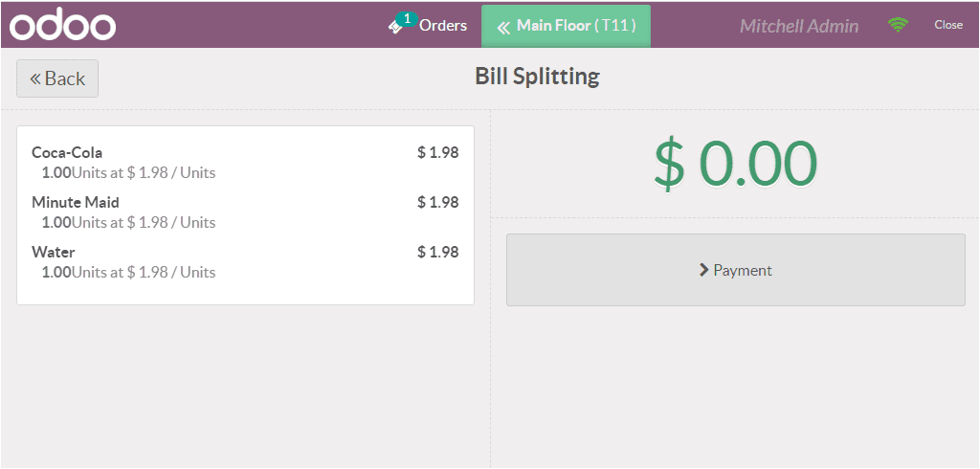Click the order count badge showing 1
Screen dimensions: 980x469
point(407,19)
